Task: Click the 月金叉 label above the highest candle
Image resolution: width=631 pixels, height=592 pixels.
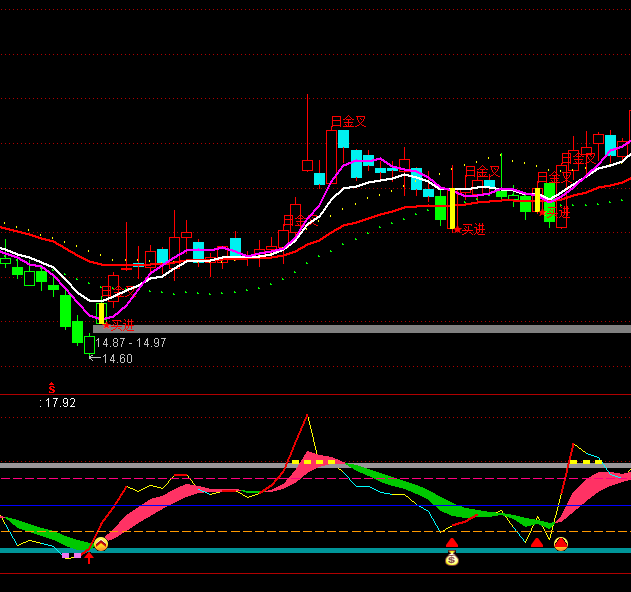Action: (x=348, y=122)
